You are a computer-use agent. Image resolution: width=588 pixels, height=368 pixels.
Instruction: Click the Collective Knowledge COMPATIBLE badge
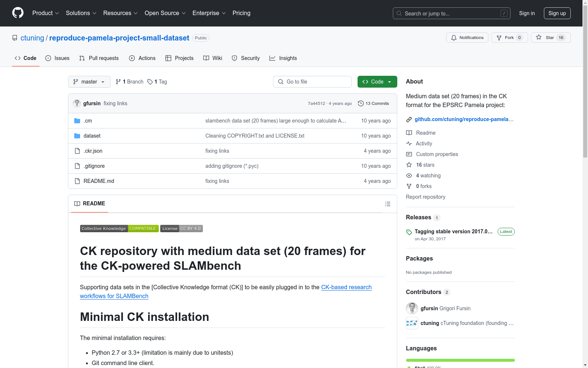(119, 229)
